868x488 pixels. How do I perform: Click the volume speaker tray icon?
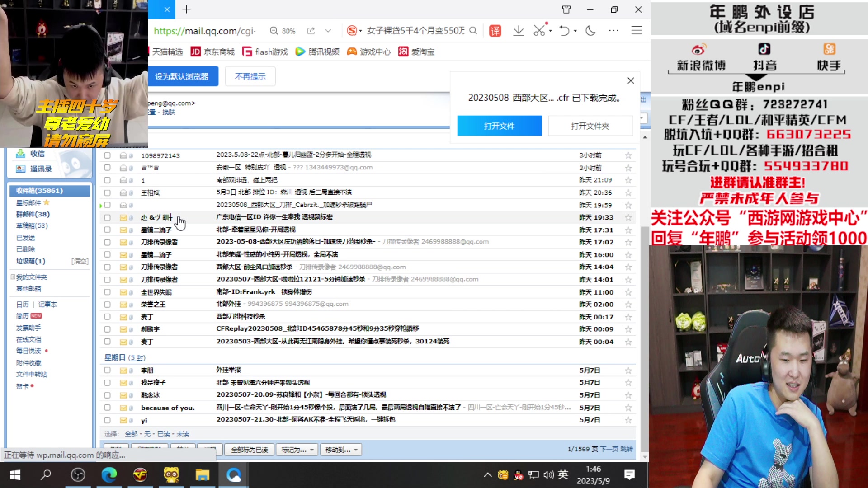[x=548, y=475]
